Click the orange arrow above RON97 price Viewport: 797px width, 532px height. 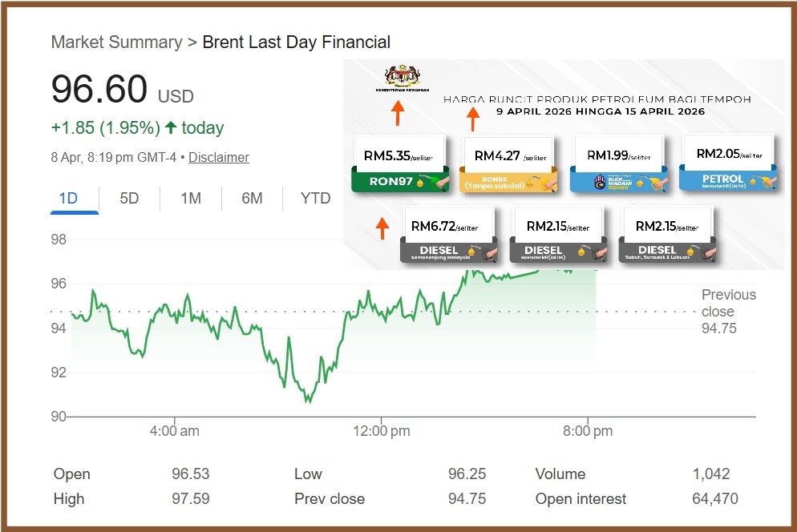coord(397,114)
